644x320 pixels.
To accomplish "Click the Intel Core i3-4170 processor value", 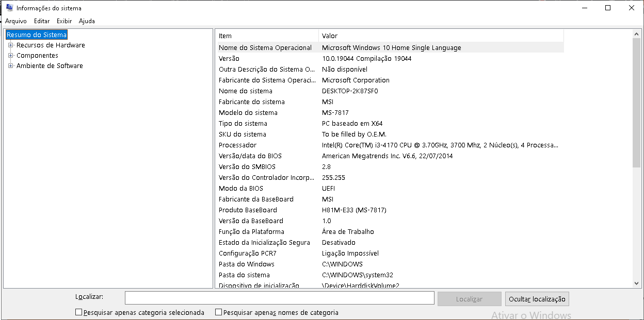I will point(440,145).
